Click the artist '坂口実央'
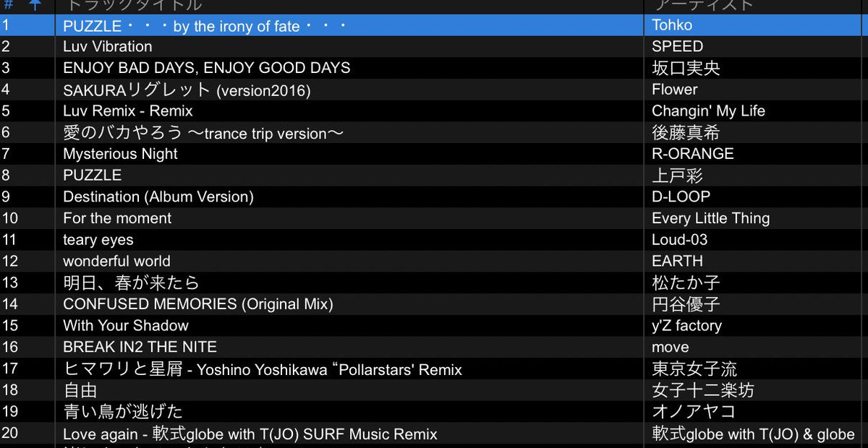The image size is (868, 448). coord(686,68)
